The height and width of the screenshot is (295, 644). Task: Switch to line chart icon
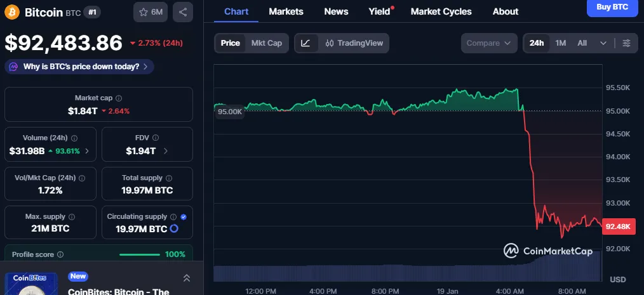(305, 43)
